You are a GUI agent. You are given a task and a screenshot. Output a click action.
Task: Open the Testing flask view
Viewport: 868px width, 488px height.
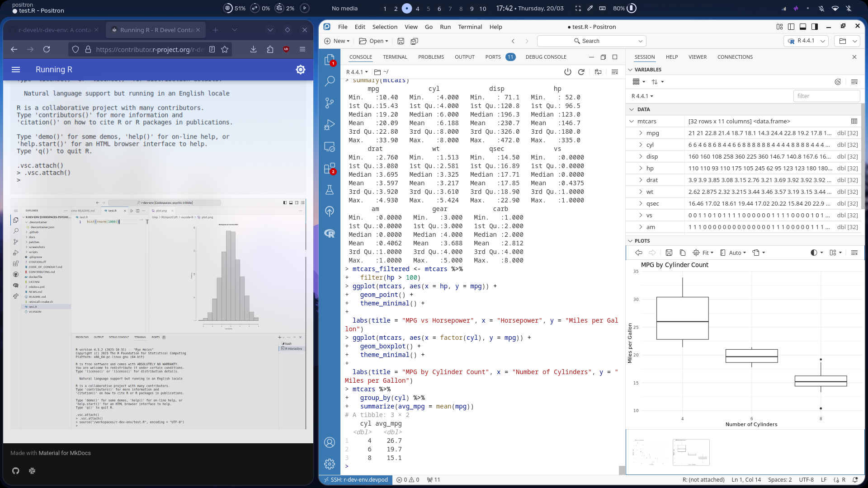[x=330, y=190]
